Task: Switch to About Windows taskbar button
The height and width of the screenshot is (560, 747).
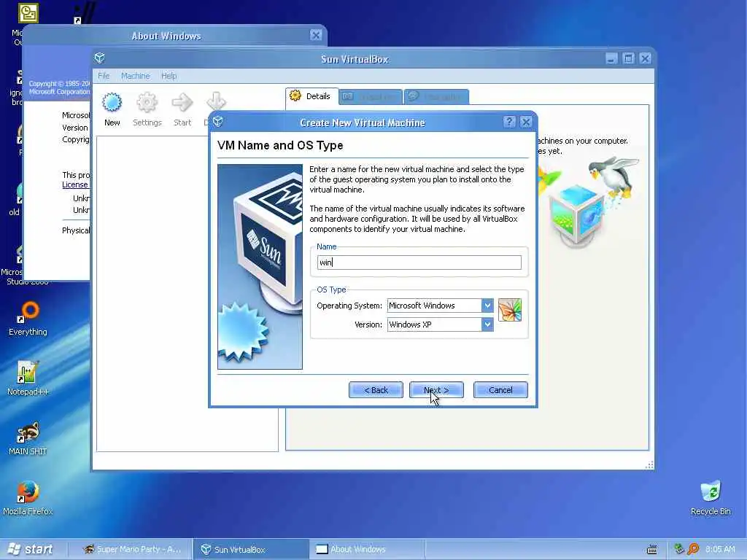Action: tap(367, 550)
